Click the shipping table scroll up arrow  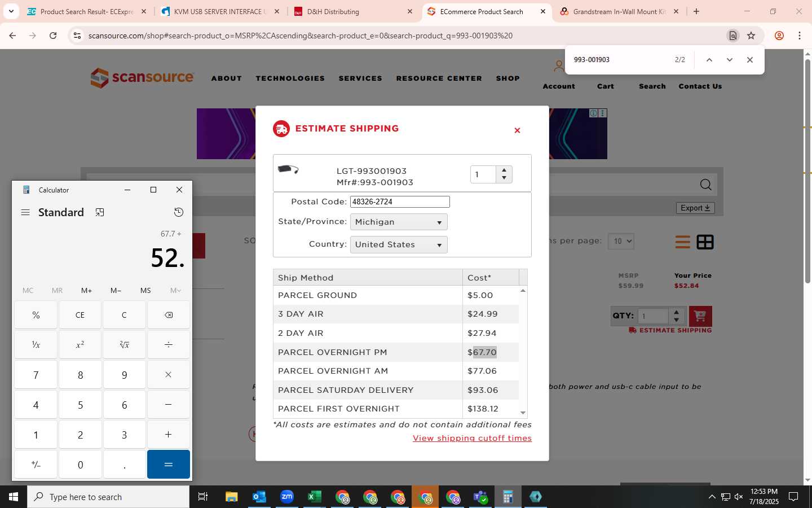523,290
